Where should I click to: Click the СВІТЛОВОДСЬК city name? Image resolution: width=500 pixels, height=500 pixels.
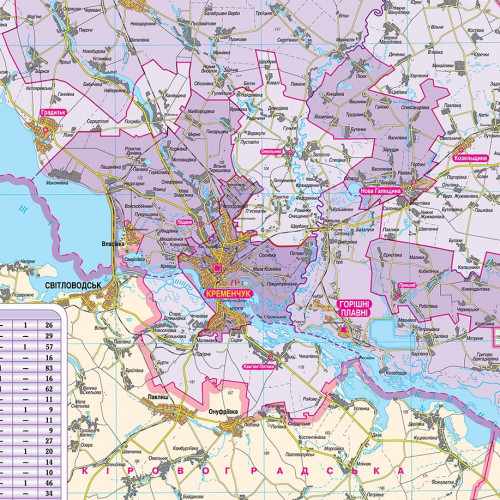pos(73,286)
